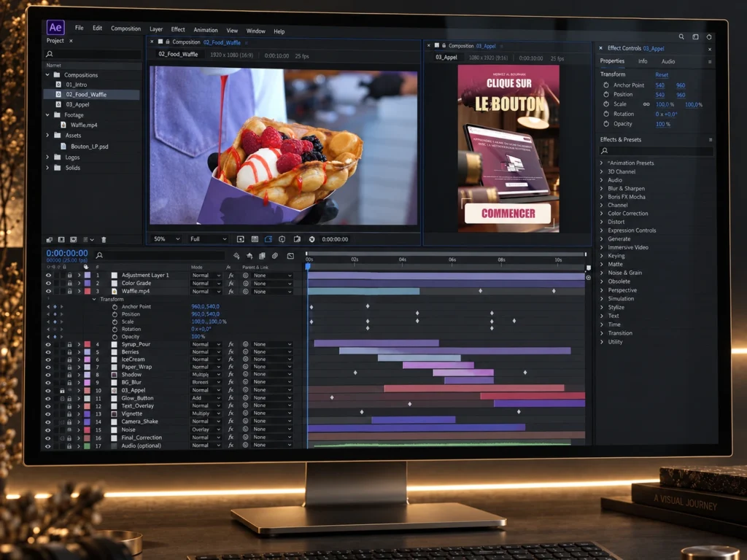Click the timeline layer search icon
The height and width of the screenshot is (560, 747).
[99, 255]
